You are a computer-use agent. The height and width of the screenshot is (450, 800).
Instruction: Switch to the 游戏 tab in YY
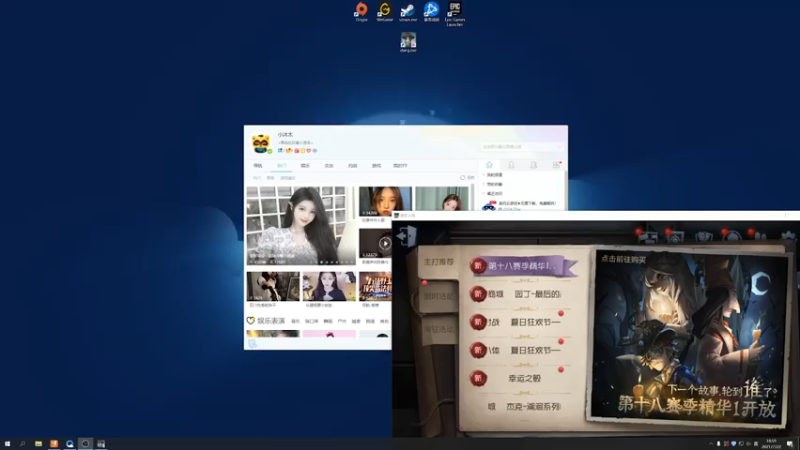[x=376, y=165]
